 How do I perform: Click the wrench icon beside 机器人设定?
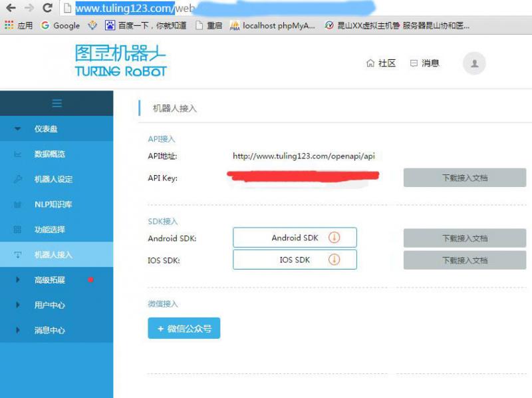click(x=18, y=179)
